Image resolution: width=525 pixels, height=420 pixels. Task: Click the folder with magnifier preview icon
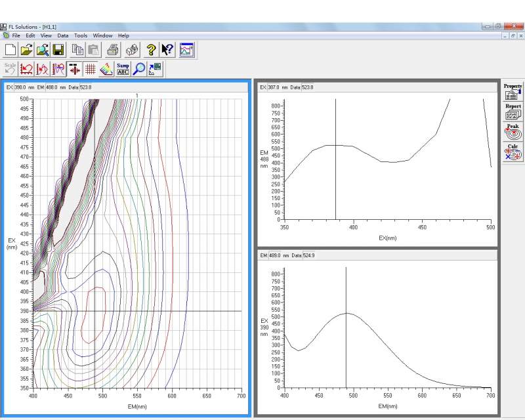[x=43, y=50]
